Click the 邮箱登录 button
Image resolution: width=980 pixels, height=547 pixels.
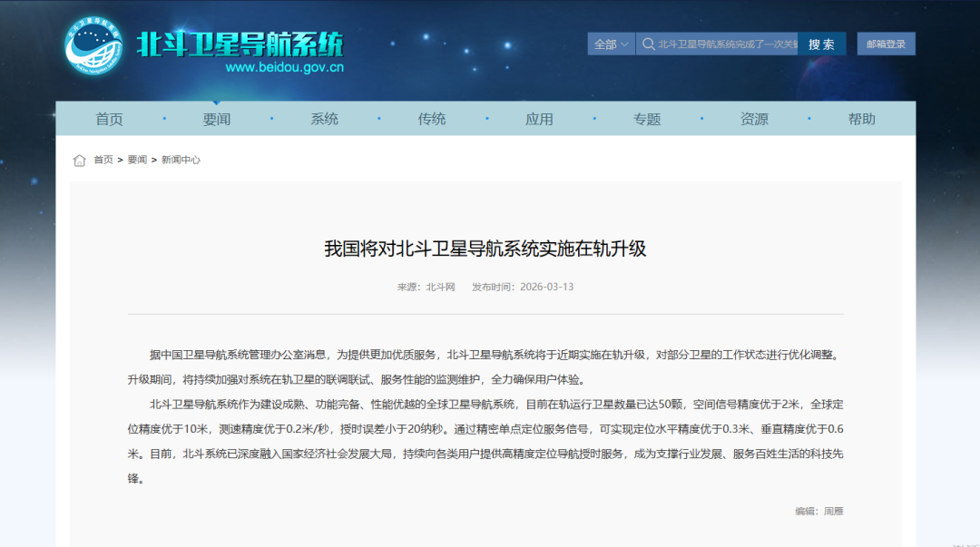coord(887,44)
